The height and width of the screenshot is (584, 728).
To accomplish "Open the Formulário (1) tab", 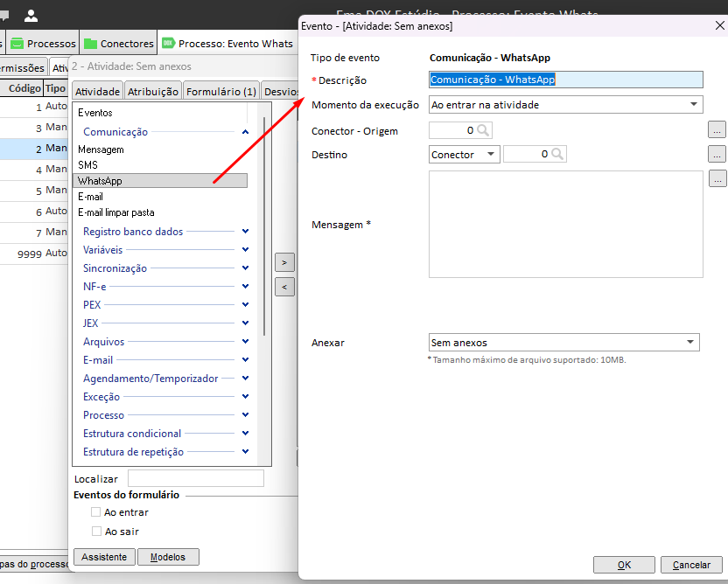I will tap(221, 92).
